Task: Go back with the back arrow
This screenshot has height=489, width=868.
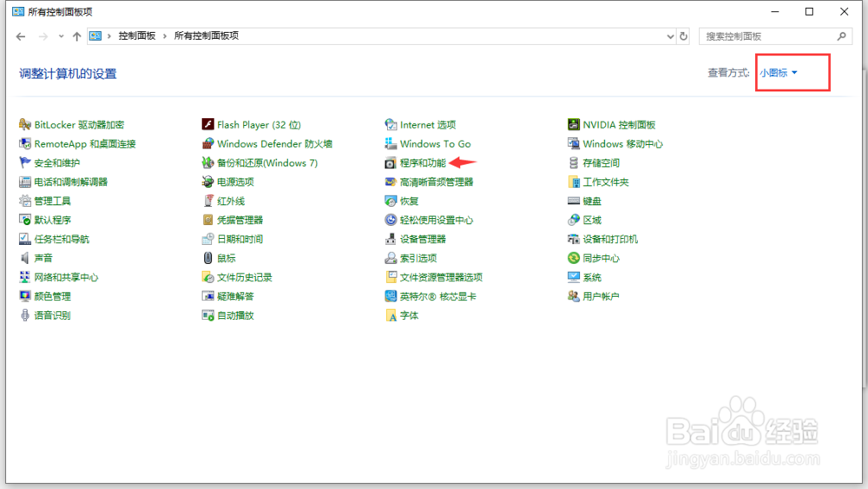Action: 21,36
